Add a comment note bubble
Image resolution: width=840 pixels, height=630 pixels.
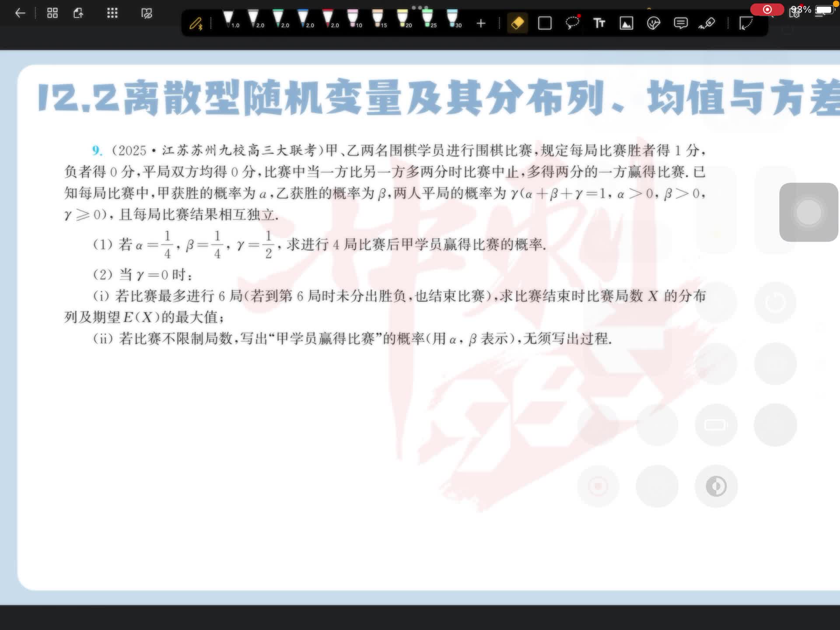click(x=681, y=23)
